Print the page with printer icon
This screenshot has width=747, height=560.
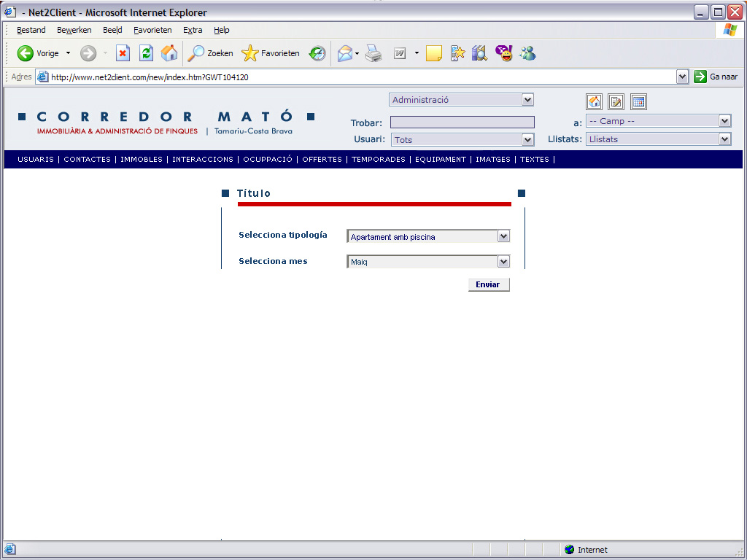click(374, 53)
